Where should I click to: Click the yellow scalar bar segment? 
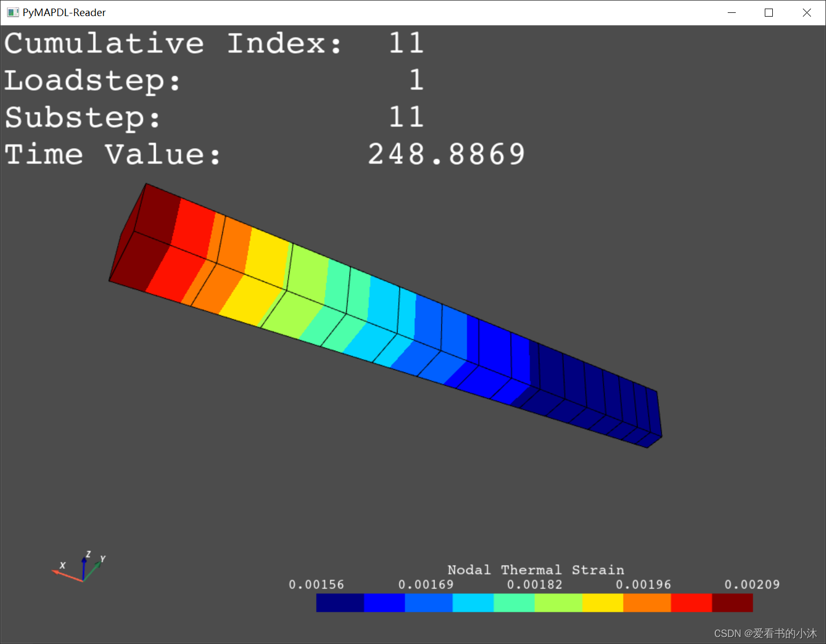coord(603,603)
